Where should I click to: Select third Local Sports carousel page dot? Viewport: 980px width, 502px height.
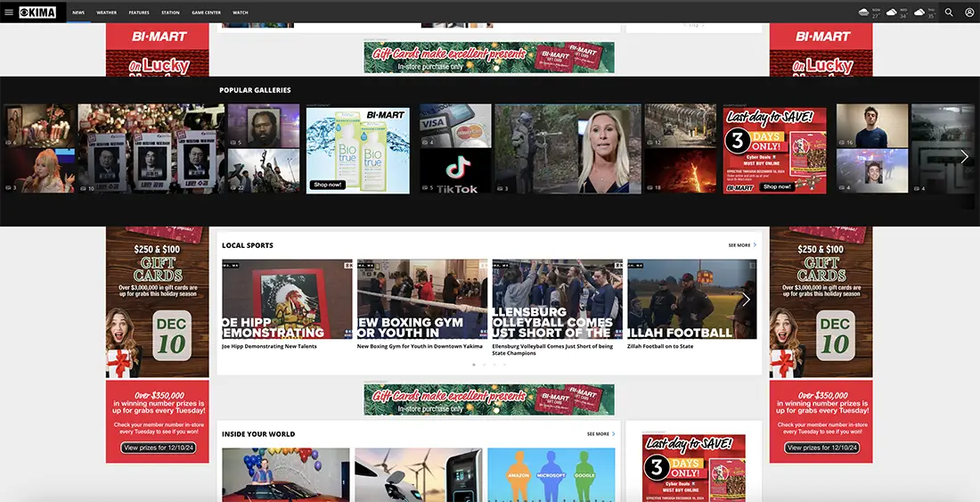point(494,365)
